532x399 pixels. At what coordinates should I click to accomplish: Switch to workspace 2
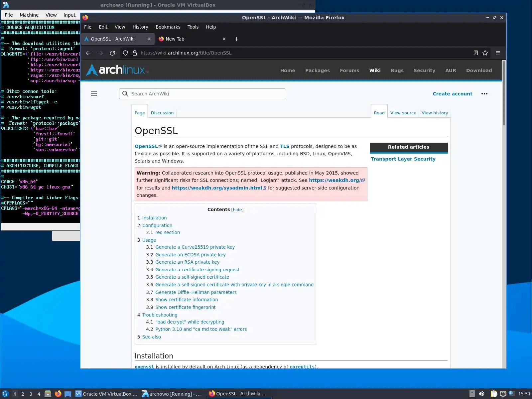pos(23,394)
